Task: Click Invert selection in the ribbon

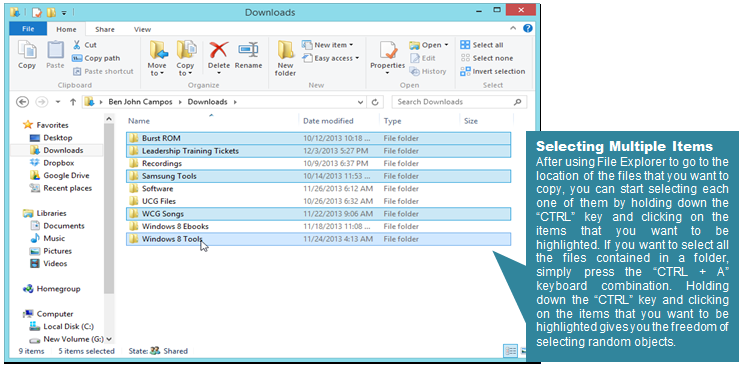Action: click(x=493, y=71)
